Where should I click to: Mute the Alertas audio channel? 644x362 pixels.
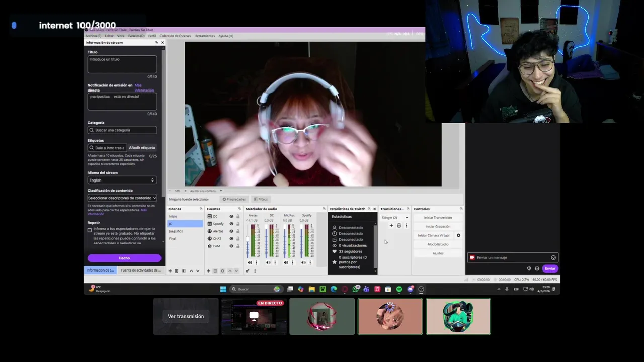(x=250, y=262)
